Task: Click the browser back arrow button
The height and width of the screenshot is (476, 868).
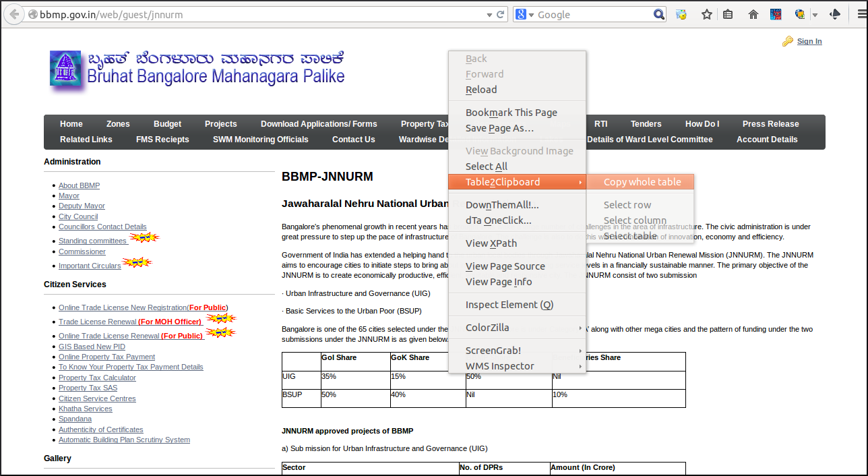Action: click(13, 13)
